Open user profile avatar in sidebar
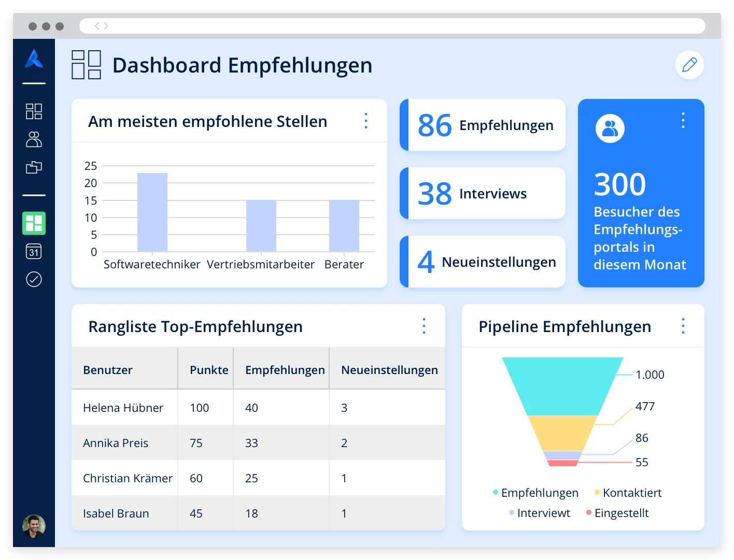The image size is (734, 560). (34, 526)
